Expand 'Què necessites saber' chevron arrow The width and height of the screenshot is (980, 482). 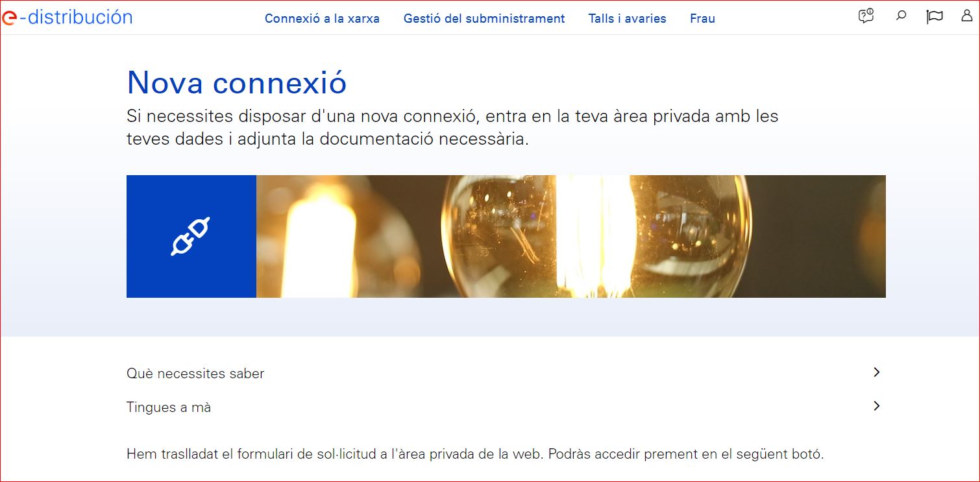point(877,372)
